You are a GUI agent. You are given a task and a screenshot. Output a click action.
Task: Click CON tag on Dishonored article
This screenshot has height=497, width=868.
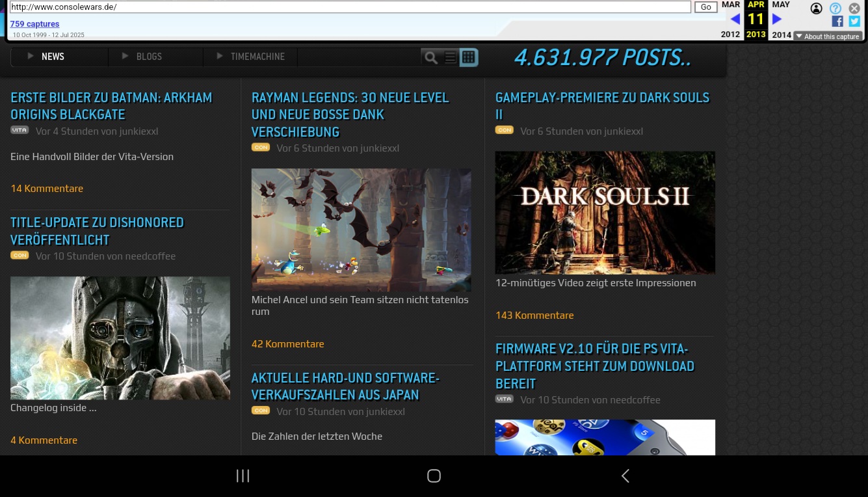click(20, 255)
